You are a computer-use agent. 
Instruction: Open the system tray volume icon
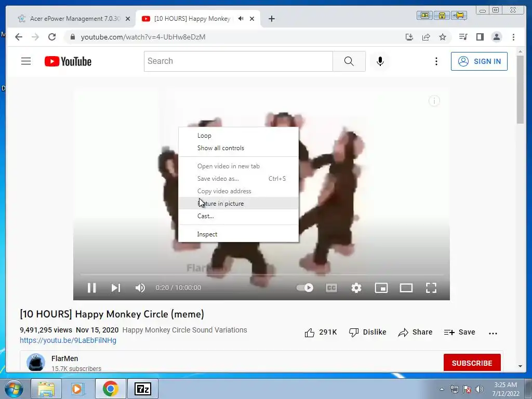[x=480, y=389]
